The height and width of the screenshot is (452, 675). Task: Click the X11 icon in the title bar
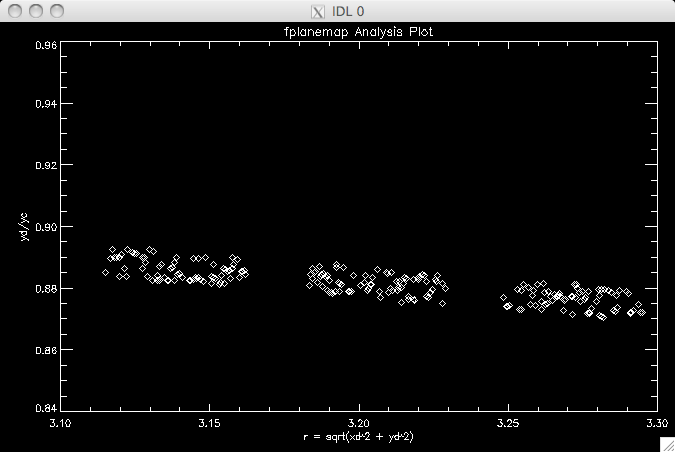point(318,11)
